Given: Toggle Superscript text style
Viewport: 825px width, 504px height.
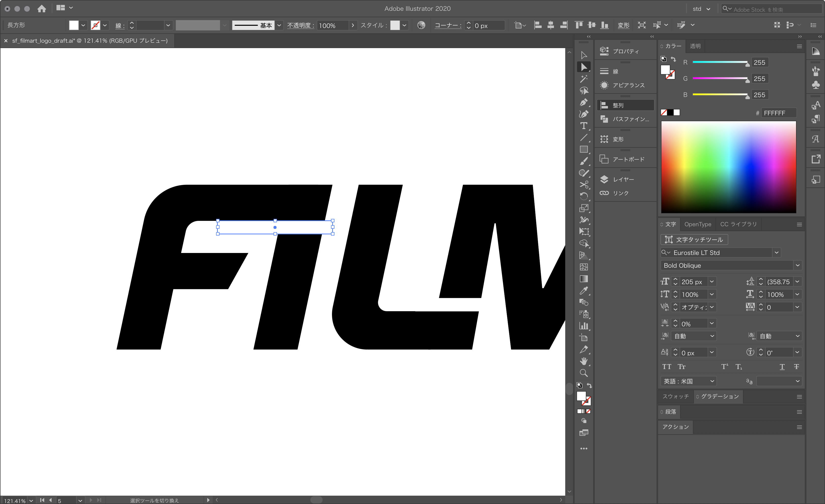Looking at the screenshot, I should [x=725, y=367].
